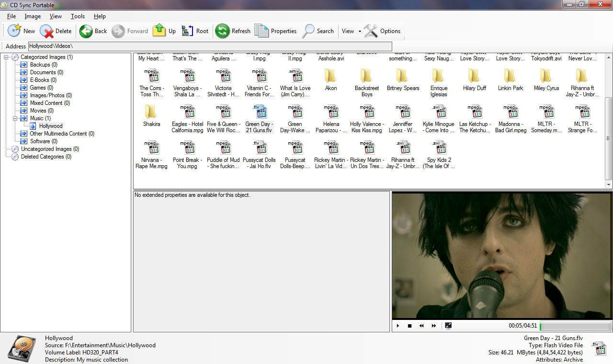Image resolution: width=613 pixels, height=364 pixels.
Task: Rewind the video preview
Action: 421,326
